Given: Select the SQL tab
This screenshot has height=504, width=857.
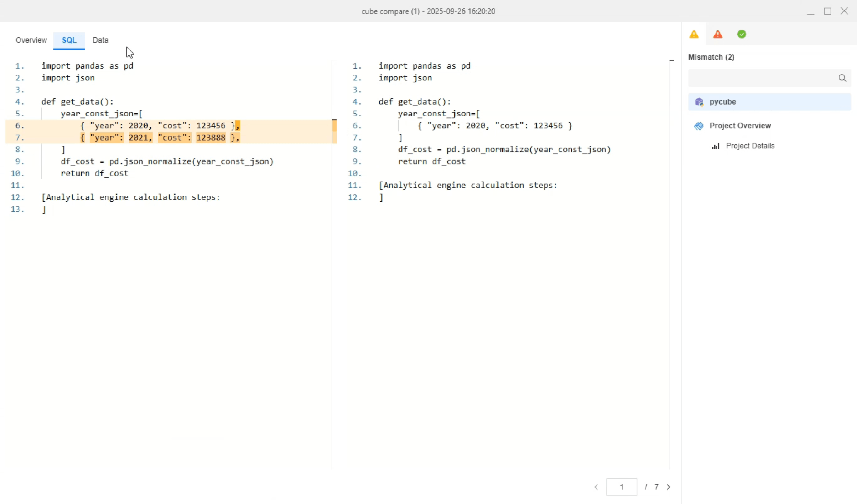Looking at the screenshot, I should 69,40.
